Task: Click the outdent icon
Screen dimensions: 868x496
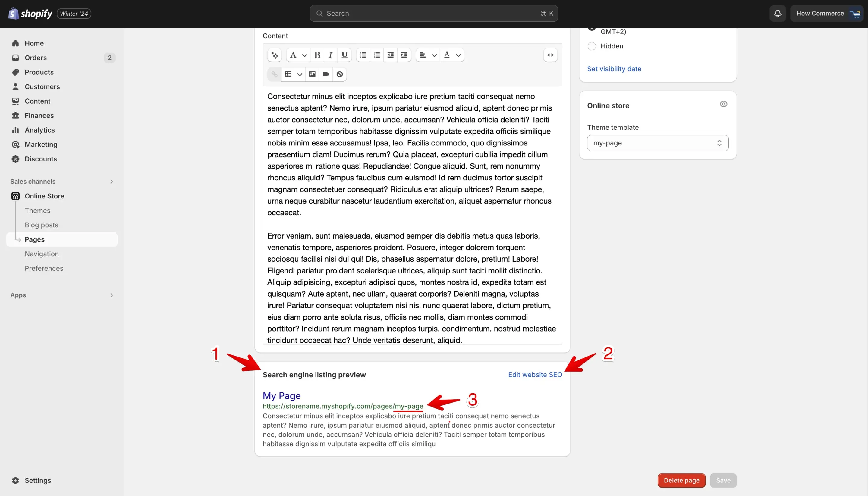Action: click(390, 55)
